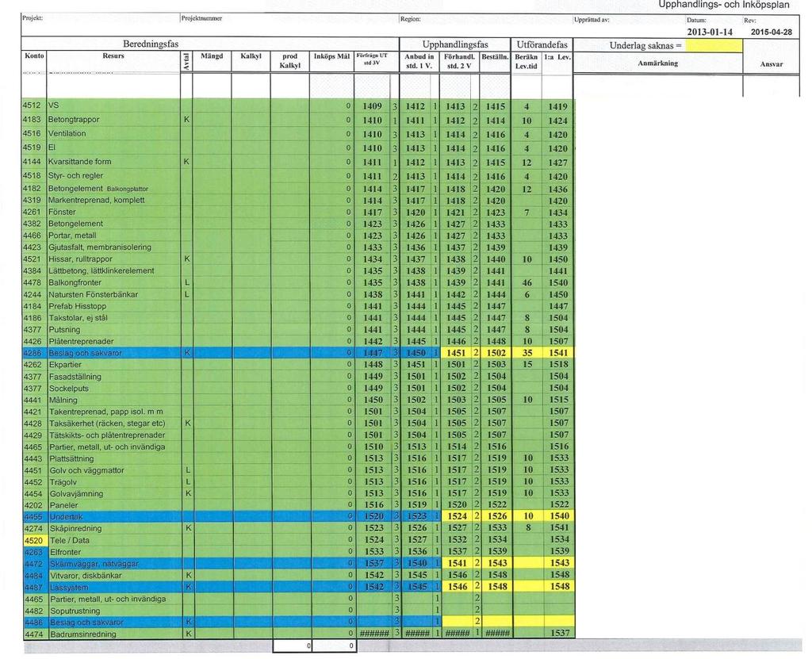
Task: Select the "Vitvaror, diskbänkar" row label
Action: (86, 576)
